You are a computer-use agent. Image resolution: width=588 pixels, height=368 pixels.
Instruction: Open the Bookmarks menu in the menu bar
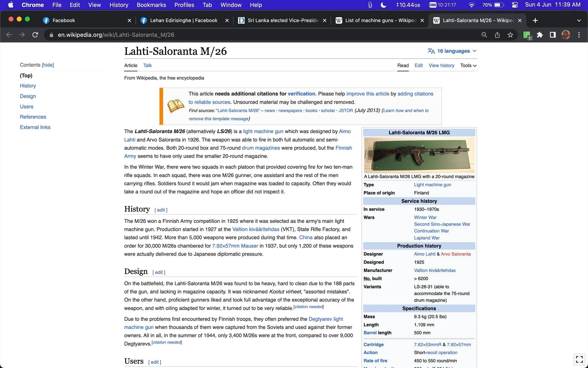[x=151, y=5]
